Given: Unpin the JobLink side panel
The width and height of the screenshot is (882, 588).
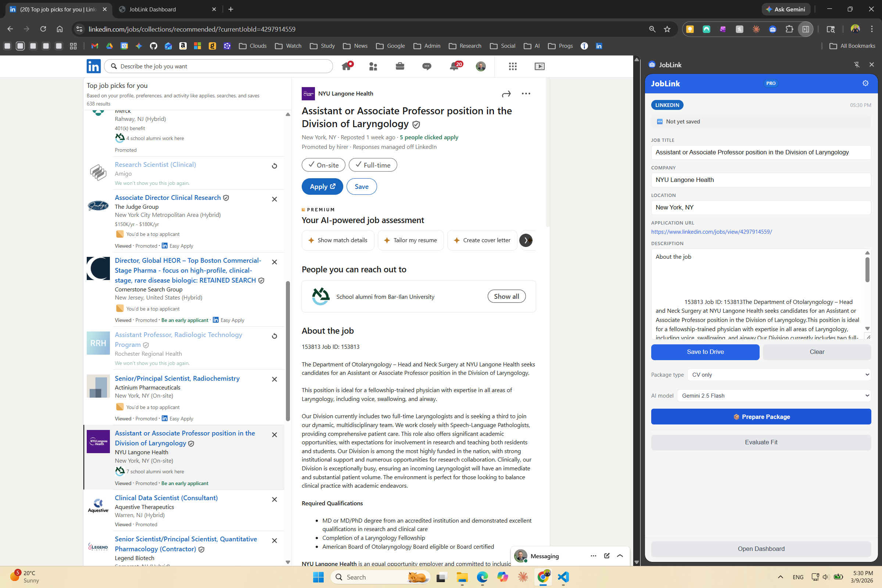Looking at the screenshot, I should click(857, 65).
